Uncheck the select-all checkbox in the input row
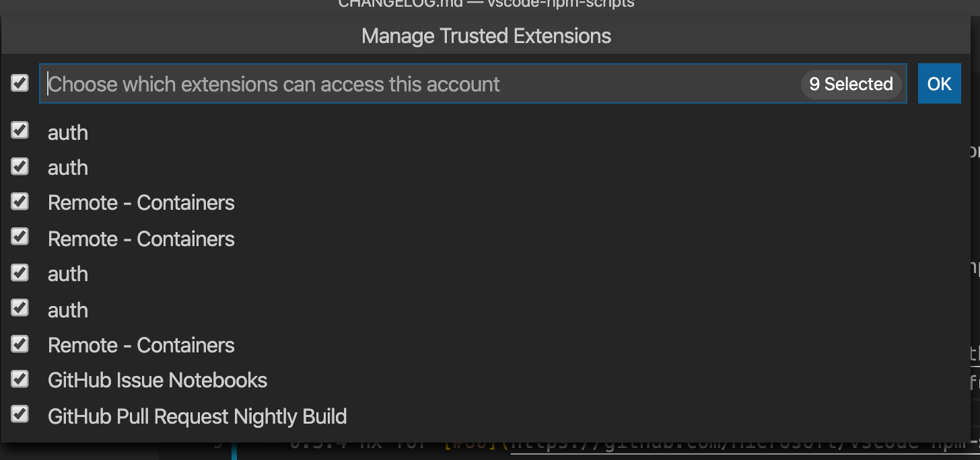 (x=20, y=83)
